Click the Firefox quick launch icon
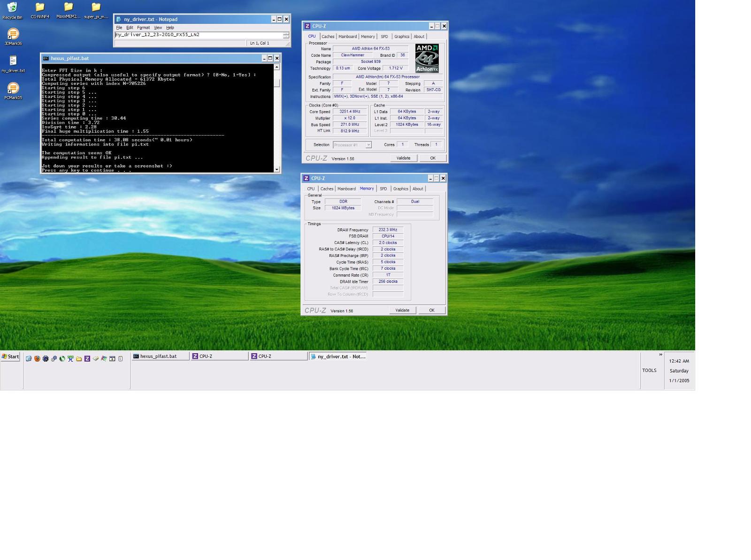The width and height of the screenshot is (751, 560). pyautogui.click(x=37, y=358)
